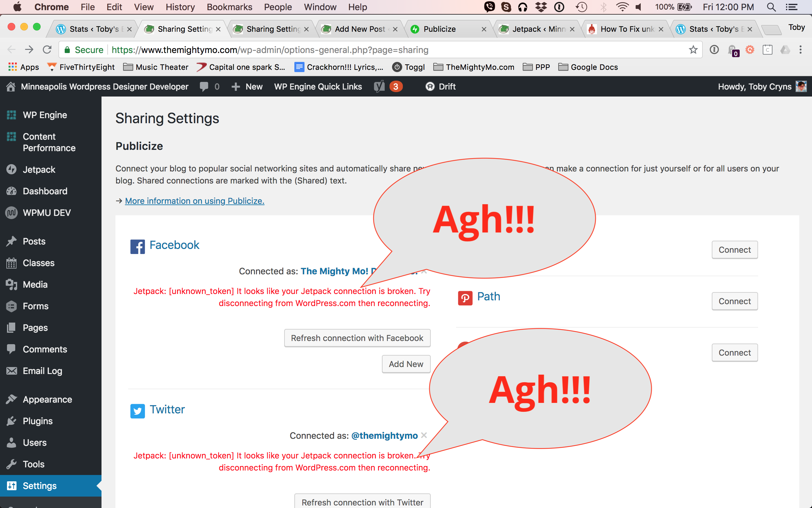
Task: Open the FiveThirtyEight bookmark
Action: [x=81, y=67]
